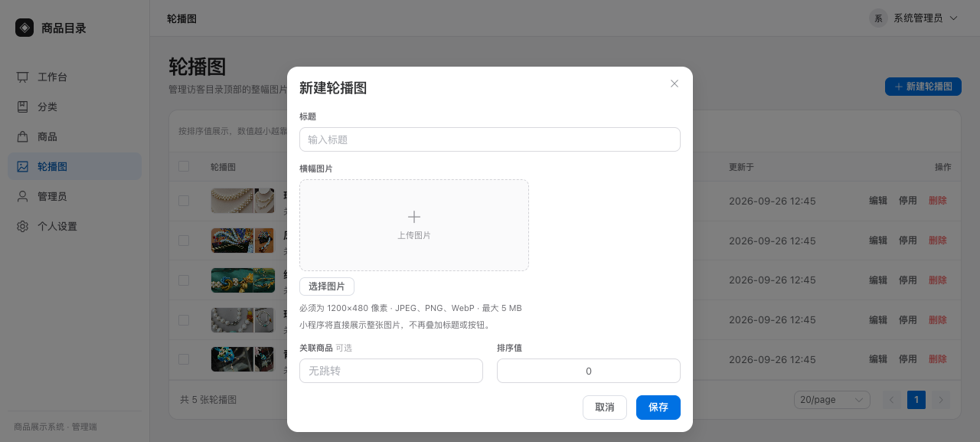
Task: Open 工作台 in the sidebar
Action: pos(74,77)
